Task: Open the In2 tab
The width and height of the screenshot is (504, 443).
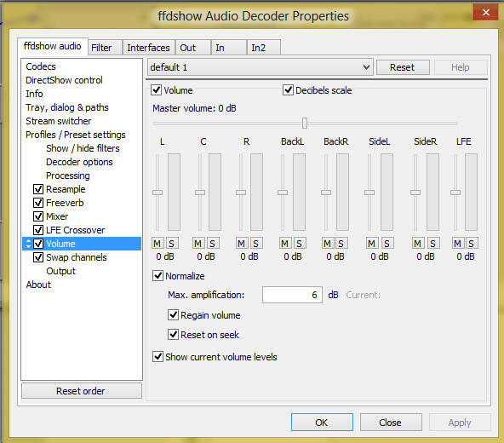Action: coord(264,48)
